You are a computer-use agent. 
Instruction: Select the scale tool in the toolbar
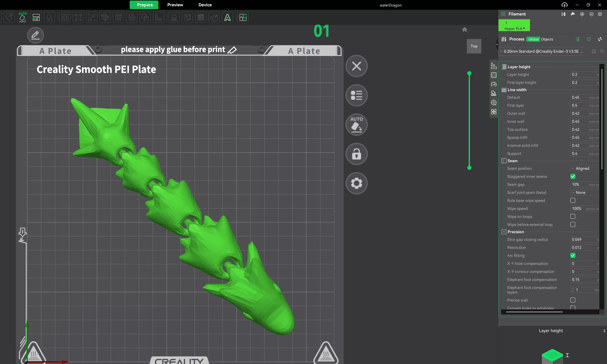pos(92,17)
